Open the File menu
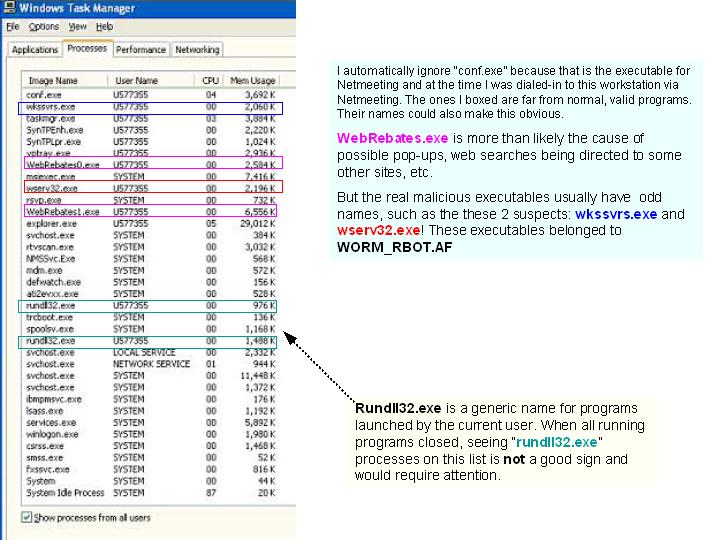The width and height of the screenshot is (720, 540). pos(12,27)
